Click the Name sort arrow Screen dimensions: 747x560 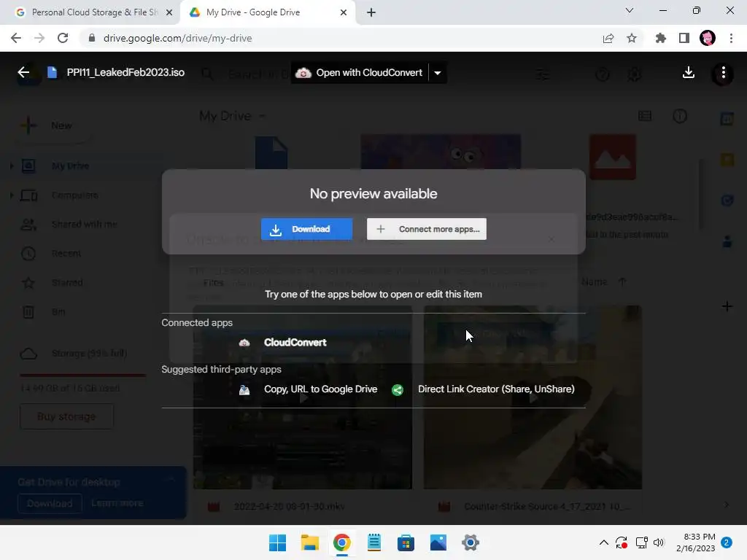(x=622, y=282)
